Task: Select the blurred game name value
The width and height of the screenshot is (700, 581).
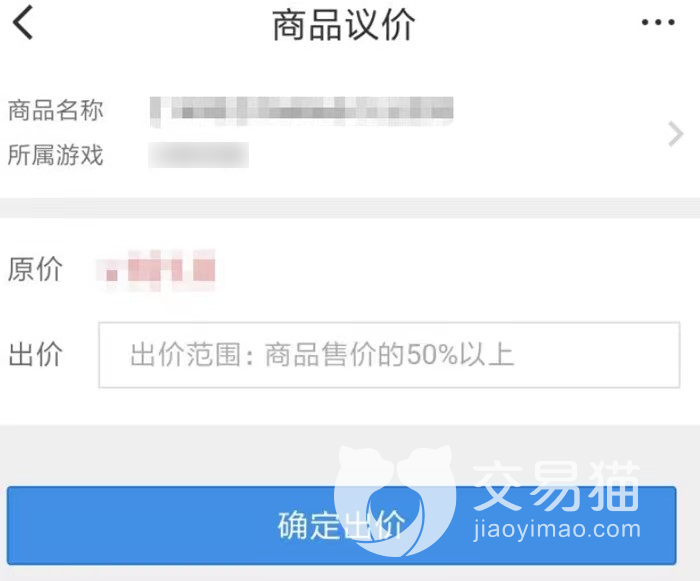Action: [x=199, y=155]
